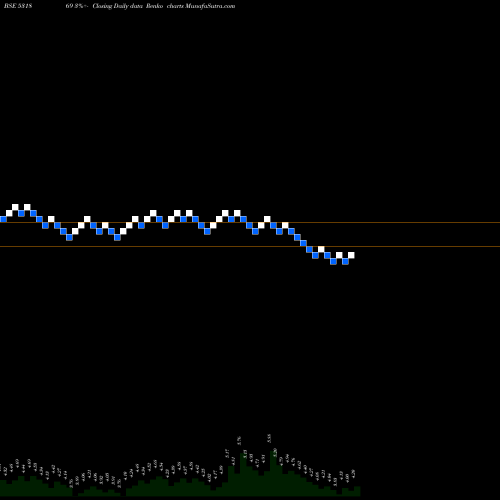The width and height of the screenshot is (500, 500).
Task: Select the first blue Renko brick on left
Action: [x=3, y=219]
